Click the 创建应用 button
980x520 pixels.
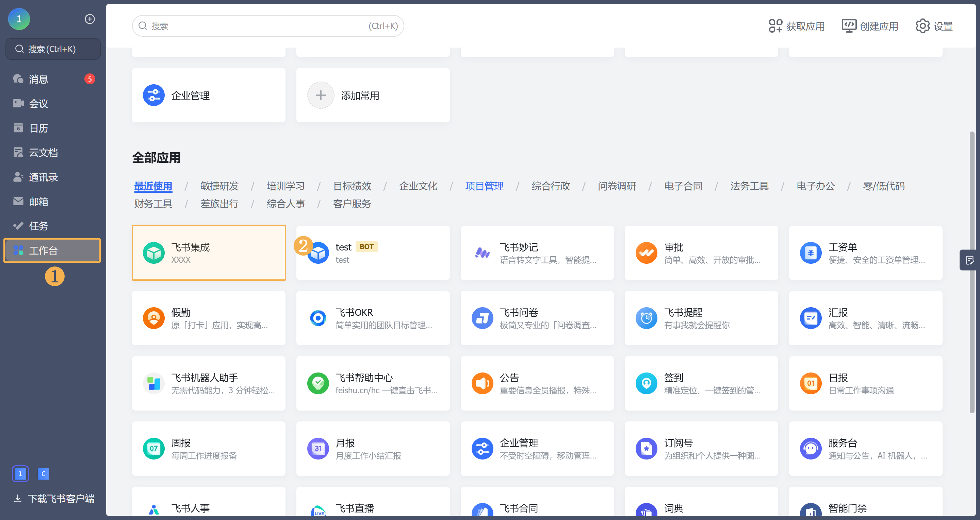870,26
